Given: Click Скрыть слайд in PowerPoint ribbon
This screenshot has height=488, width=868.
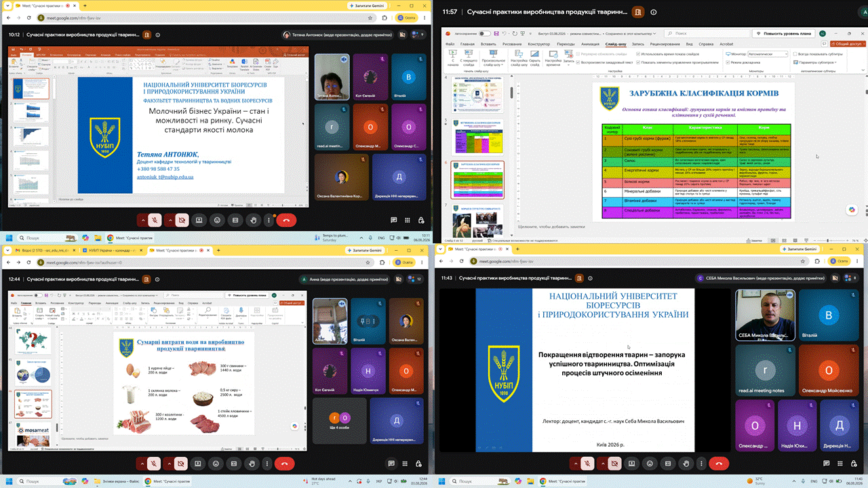Looking at the screenshot, I should (x=534, y=57).
